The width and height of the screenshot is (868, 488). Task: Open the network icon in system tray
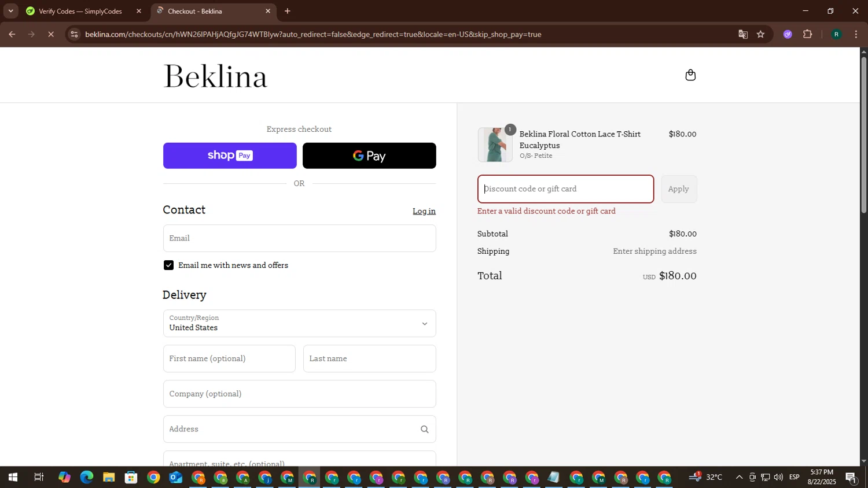(x=765, y=478)
